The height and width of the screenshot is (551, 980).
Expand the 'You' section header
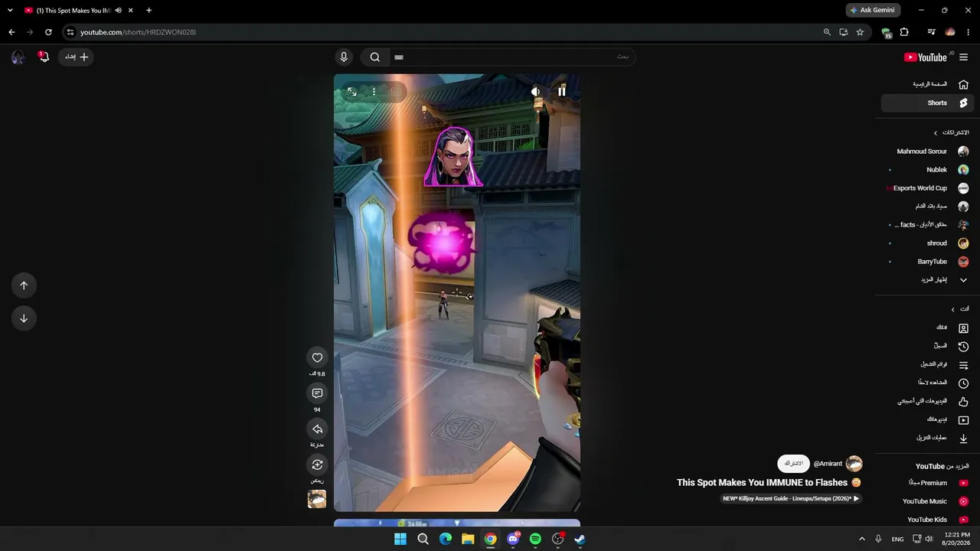point(959,309)
